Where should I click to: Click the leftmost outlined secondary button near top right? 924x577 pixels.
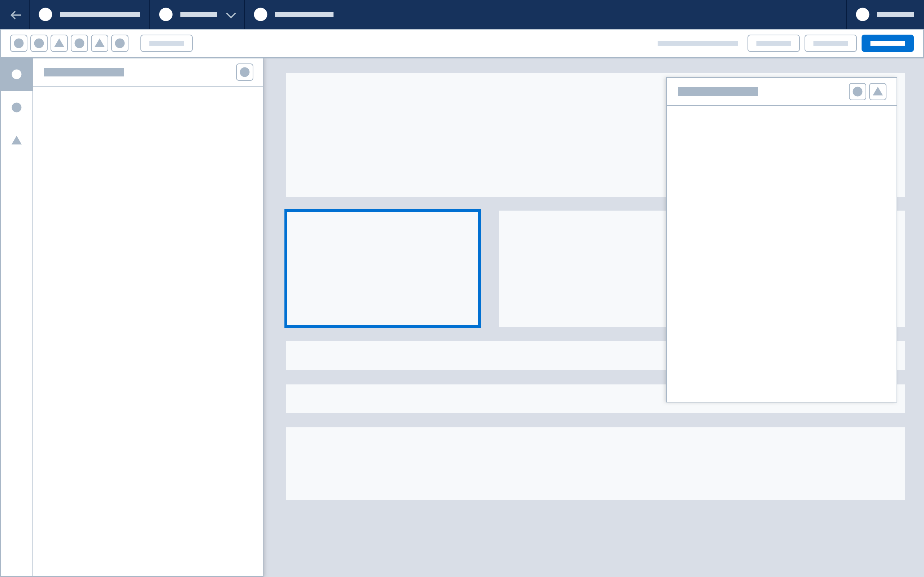[773, 43]
